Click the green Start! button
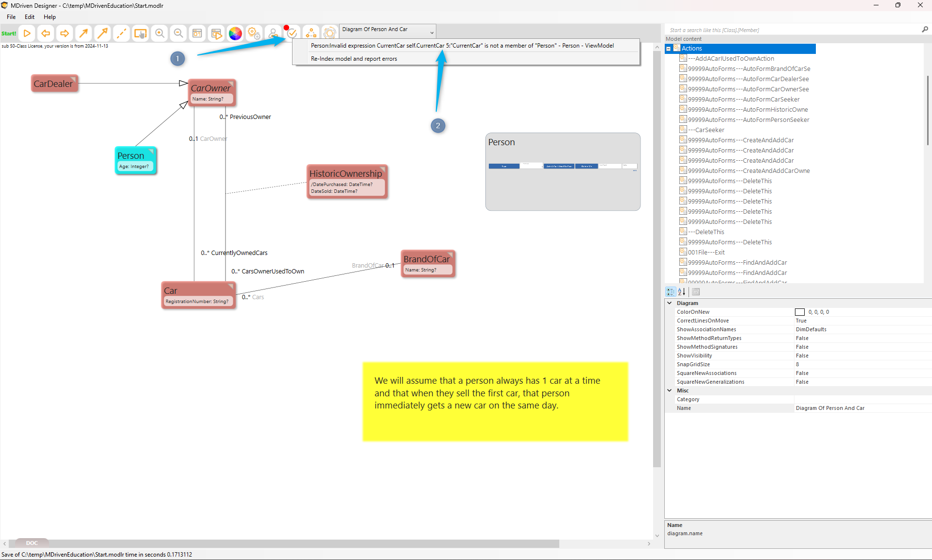 click(x=9, y=34)
